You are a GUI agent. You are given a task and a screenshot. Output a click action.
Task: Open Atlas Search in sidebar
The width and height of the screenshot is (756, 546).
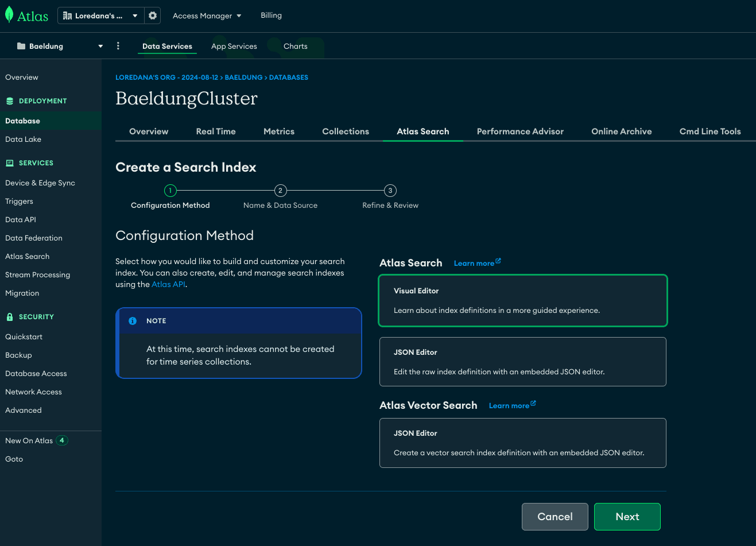27,257
